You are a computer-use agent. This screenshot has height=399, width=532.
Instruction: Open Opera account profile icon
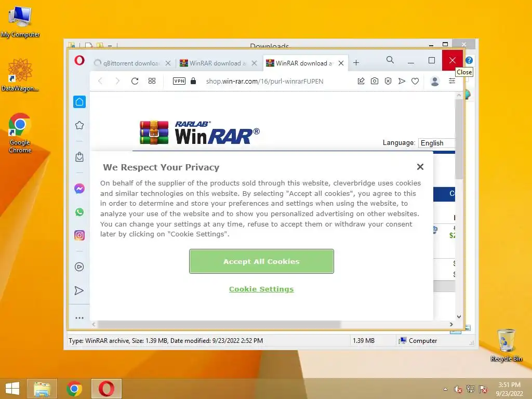pyautogui.click(x=435, y=81)
